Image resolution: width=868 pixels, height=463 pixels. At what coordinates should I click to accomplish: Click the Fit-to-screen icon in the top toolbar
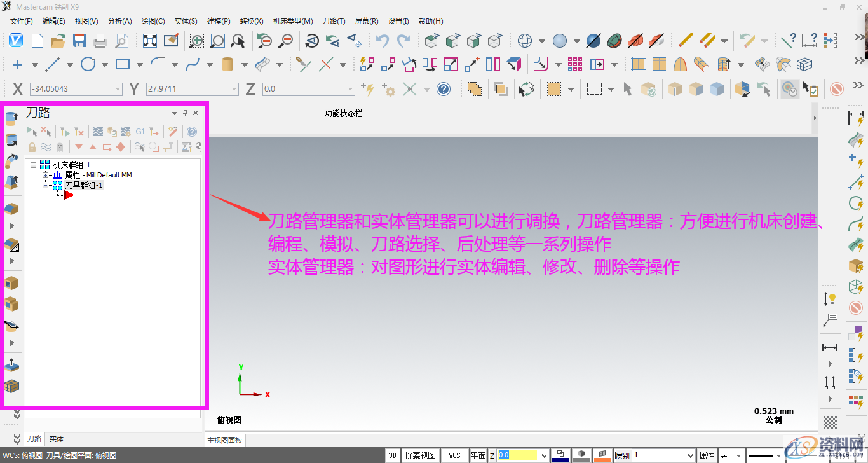point(149,40)
